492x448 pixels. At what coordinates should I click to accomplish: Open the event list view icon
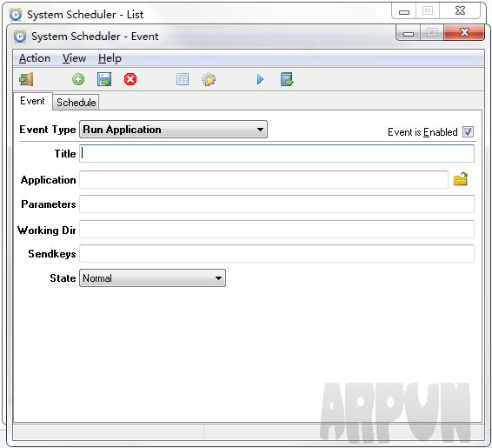183,79
